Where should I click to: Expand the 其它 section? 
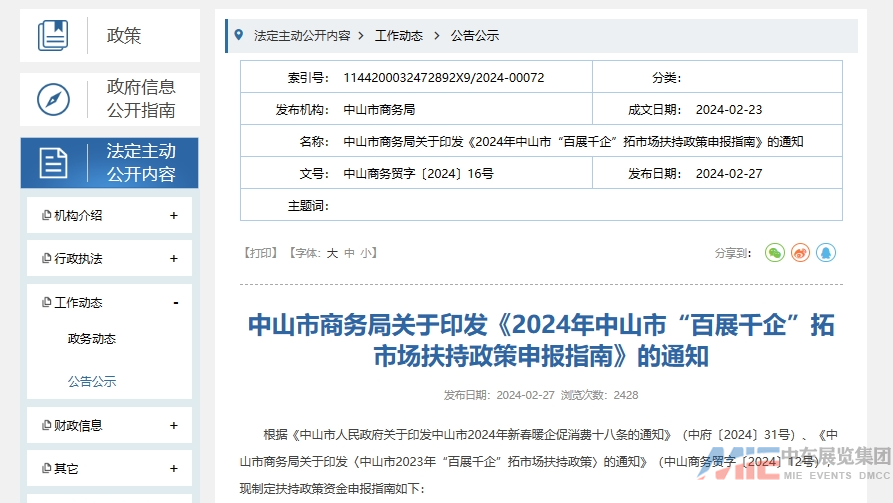point(174,468)
